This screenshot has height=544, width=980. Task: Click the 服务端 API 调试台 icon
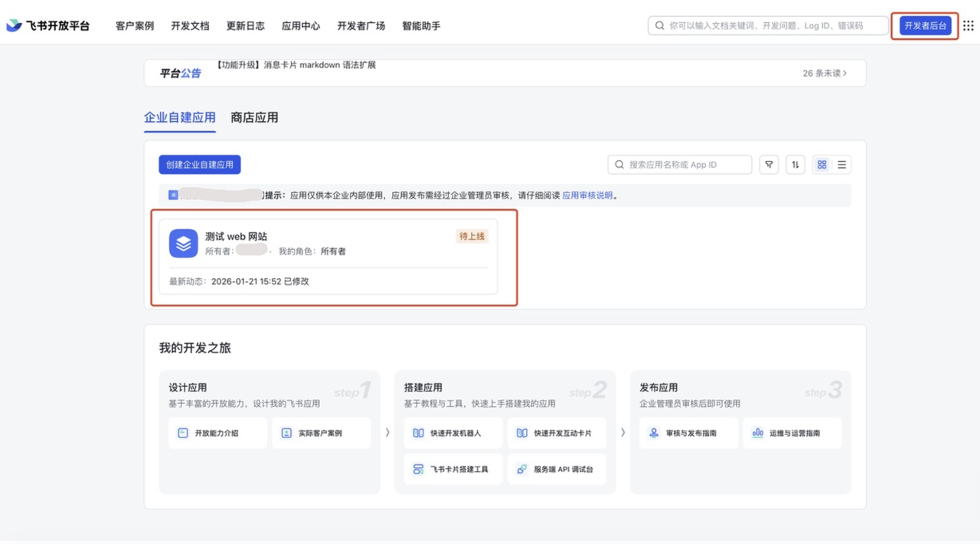click(521, 469)
